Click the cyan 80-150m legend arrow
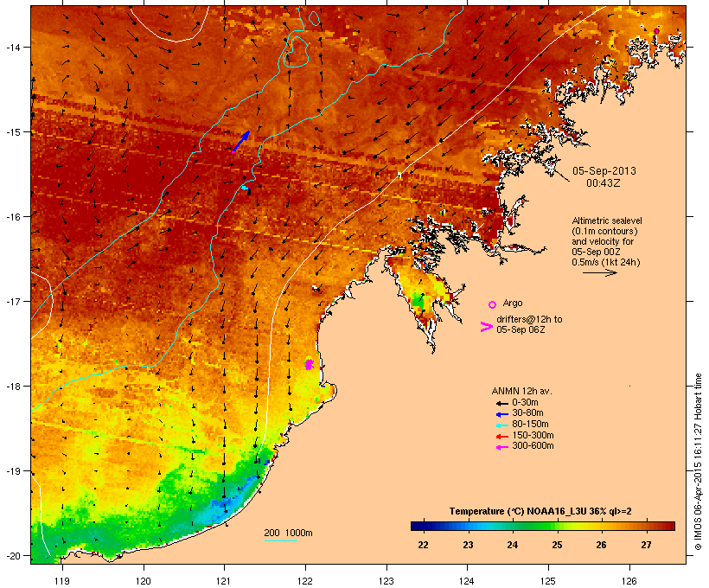Image resolution: width=709 pixels, height=588 pixels. [501, 425]
